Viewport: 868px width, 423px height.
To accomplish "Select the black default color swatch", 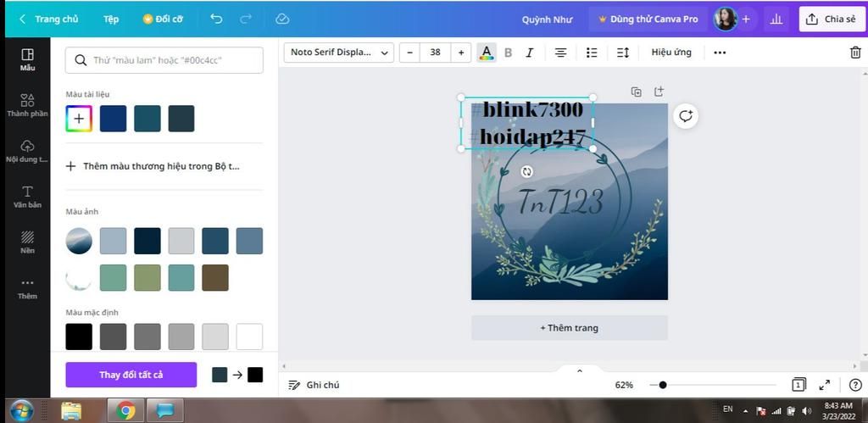I will tap(79, 337).
